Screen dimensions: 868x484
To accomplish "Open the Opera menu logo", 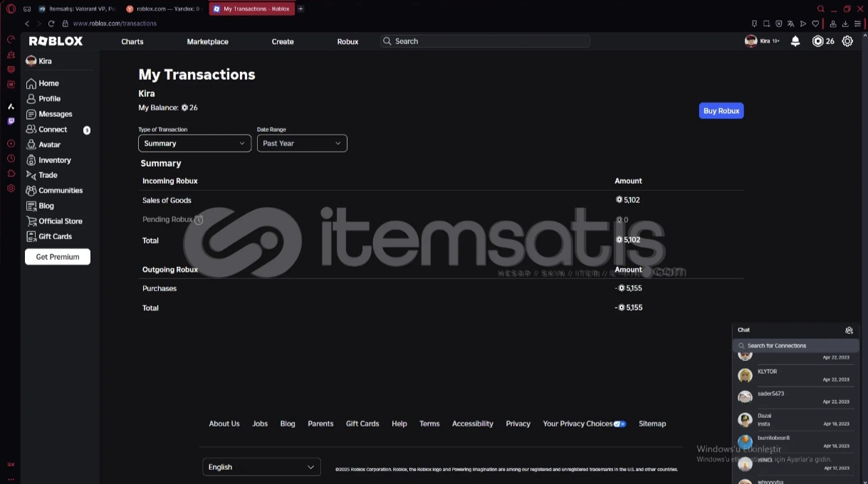I will [11, 9].
